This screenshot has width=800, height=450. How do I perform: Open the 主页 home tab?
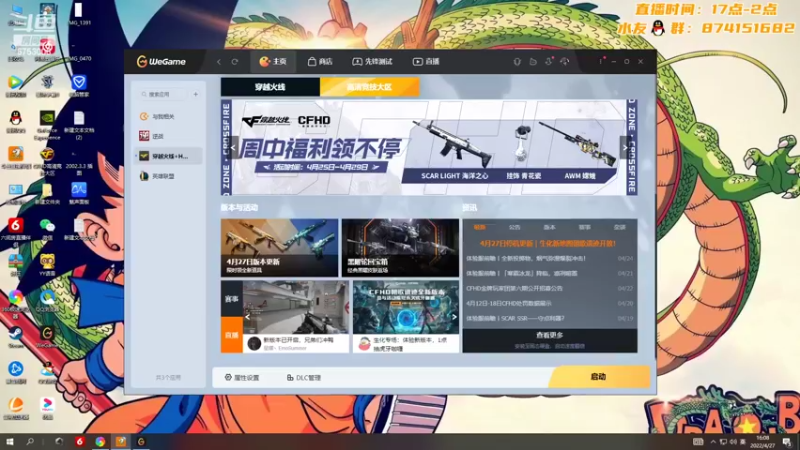(273, 62)
